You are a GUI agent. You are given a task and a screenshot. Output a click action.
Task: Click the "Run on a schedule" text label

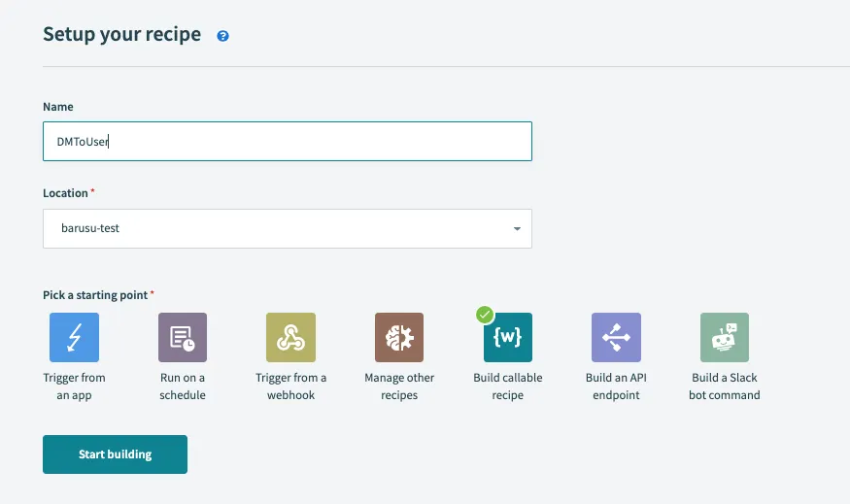click(x=183, y=386)
